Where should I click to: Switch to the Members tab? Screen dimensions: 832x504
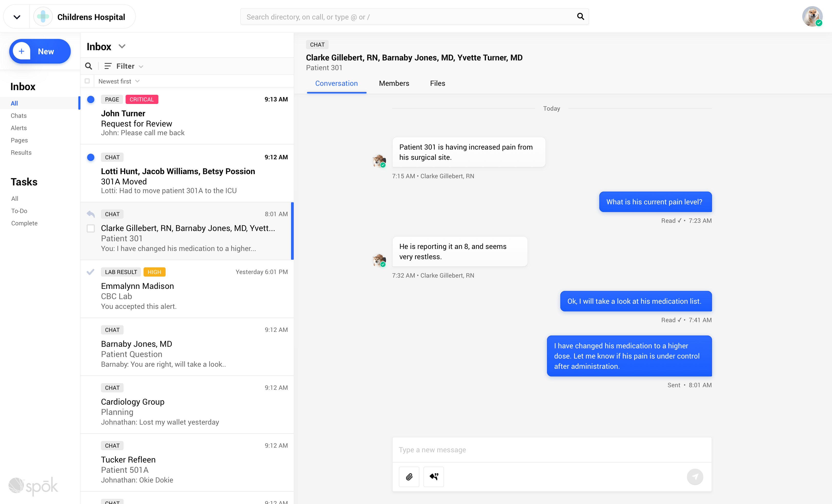tap(394, 83)
